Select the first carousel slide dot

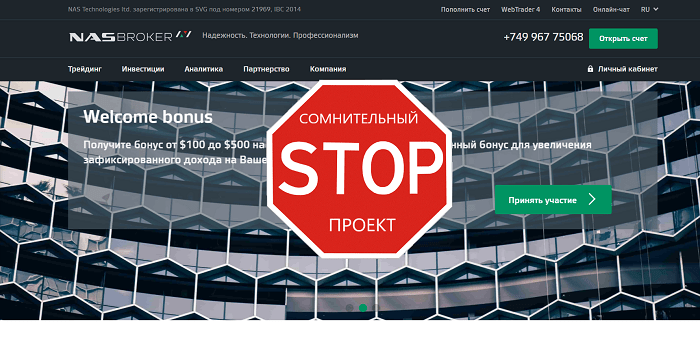click(x=350, y=308)
